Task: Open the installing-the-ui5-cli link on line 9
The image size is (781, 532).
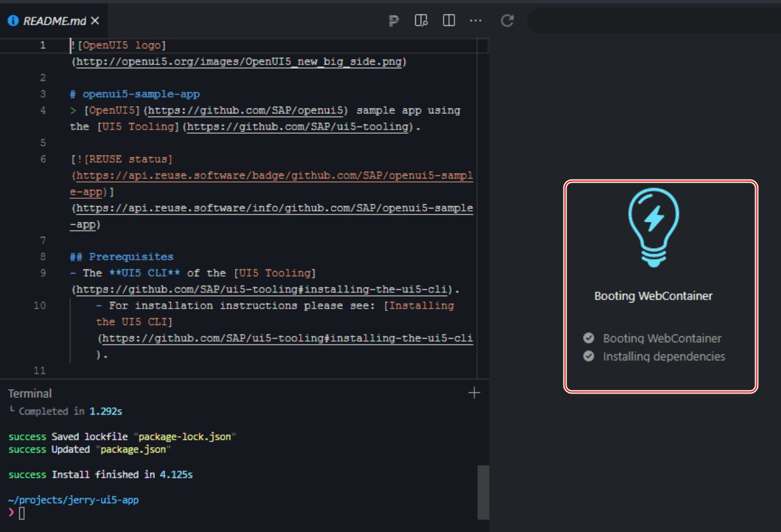Action: tap(262, 289)
